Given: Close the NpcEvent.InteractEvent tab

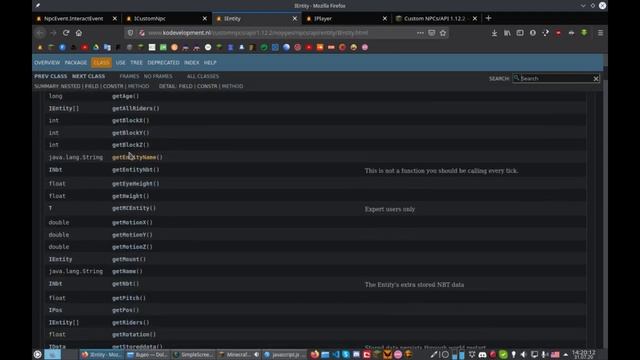Looking at the screenshot, I should click(115, 18).
